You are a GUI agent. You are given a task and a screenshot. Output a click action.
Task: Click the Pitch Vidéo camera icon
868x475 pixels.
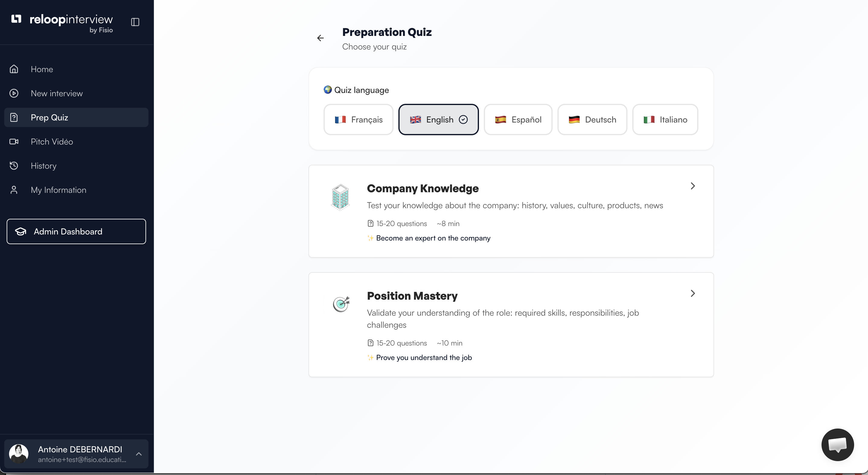14,142
